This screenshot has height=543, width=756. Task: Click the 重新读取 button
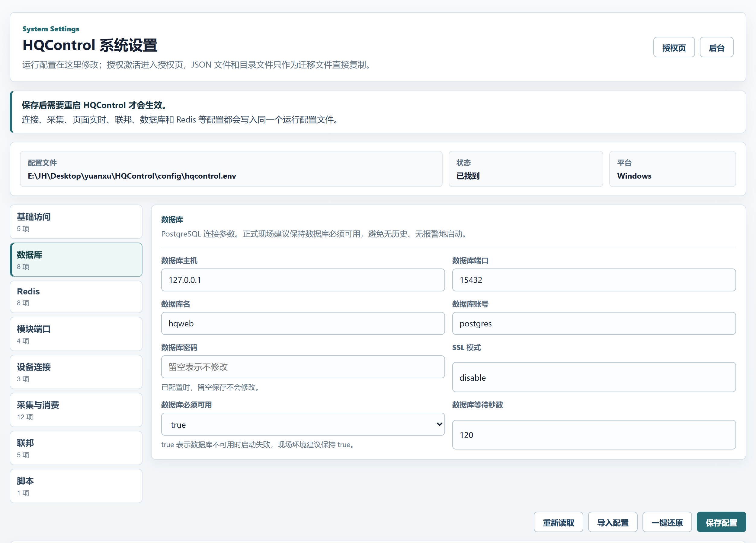point(558,522)
